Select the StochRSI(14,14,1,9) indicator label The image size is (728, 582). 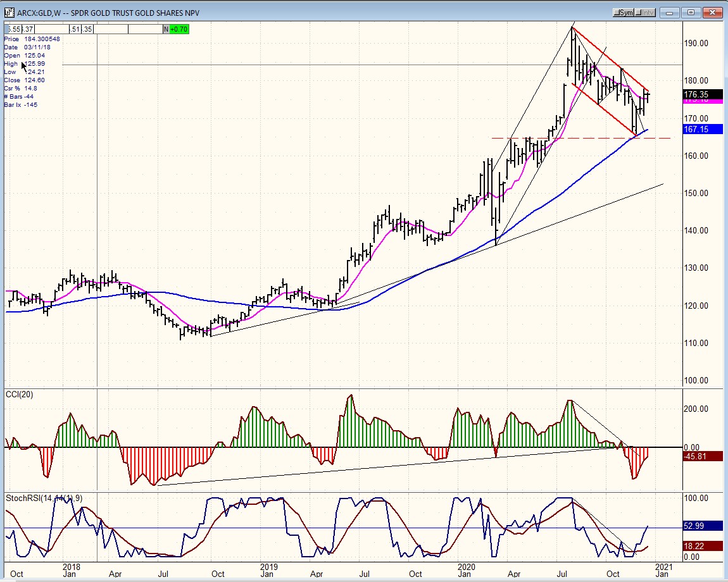click(x=44, y=498)
